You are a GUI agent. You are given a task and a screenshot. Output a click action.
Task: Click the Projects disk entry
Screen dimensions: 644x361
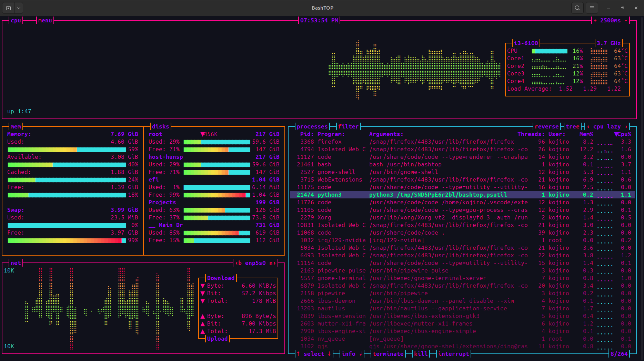pyautogui.click(x=162, y=203)
